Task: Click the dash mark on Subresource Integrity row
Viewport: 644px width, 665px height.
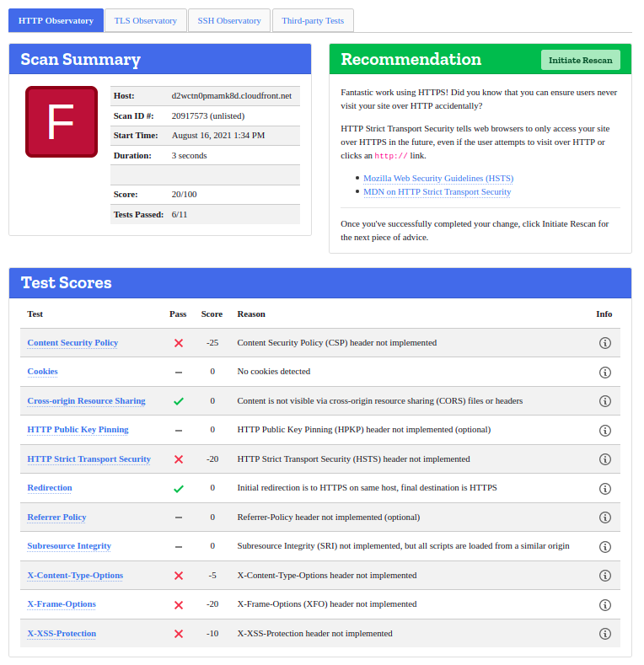Action: coord(179,547)
